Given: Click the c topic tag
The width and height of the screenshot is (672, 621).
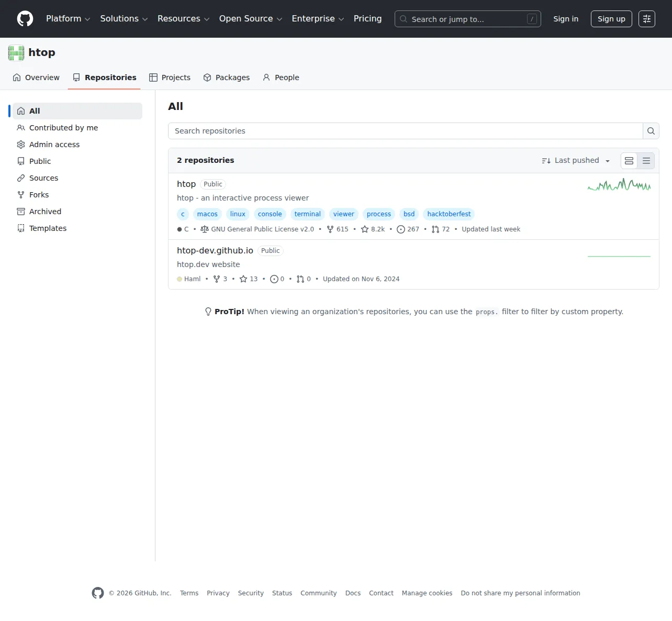Looking at the screenshot, I should [x=183, y=214].
